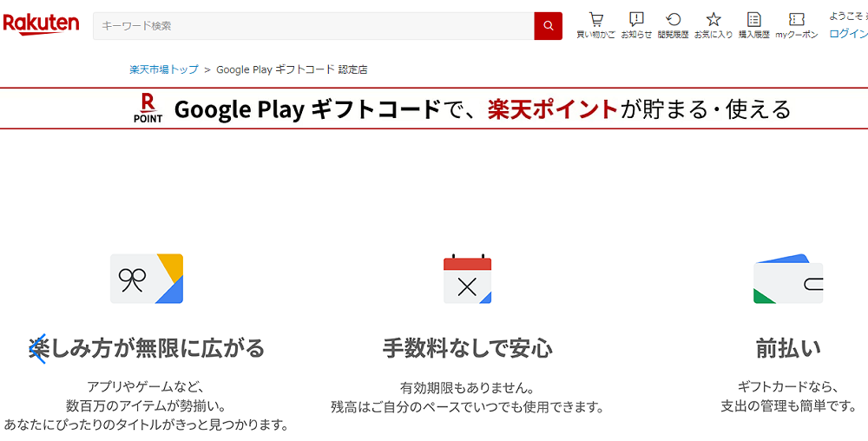Screen dimensions: 868x441
Task: Click the text 有効期限もありません。
Action: point(467,387)
